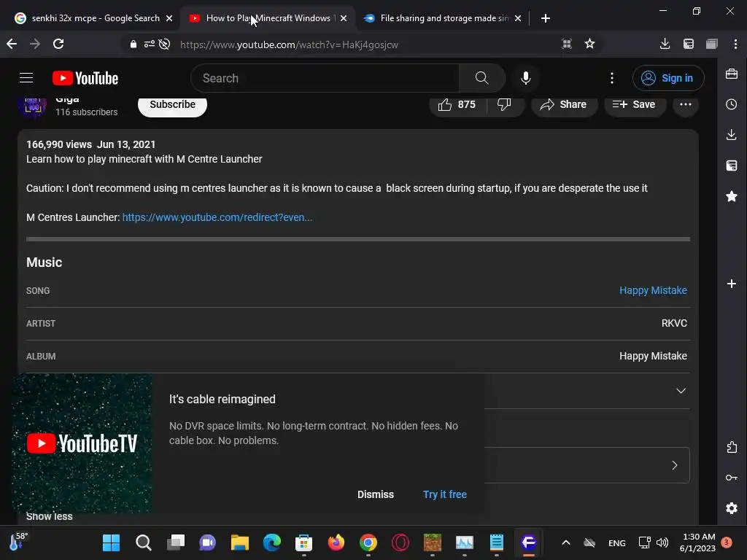
Task: Open more actions ellipsis next to Save
Action: [686, 104]
